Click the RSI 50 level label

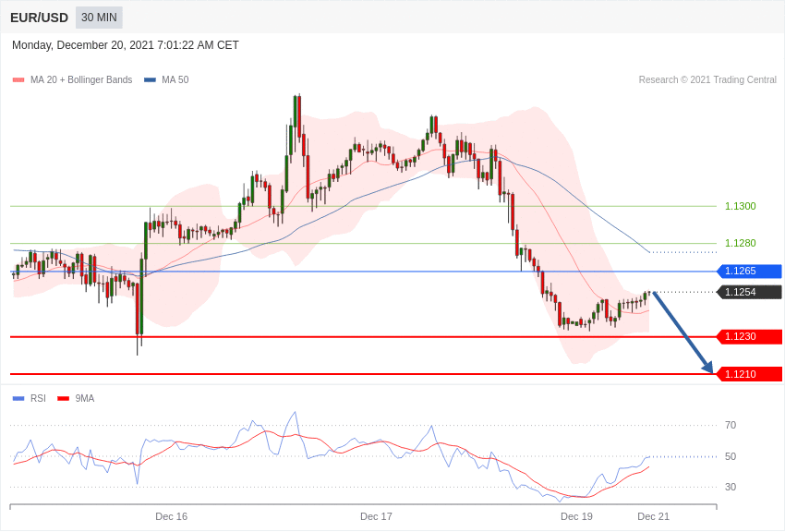point(731,456)
